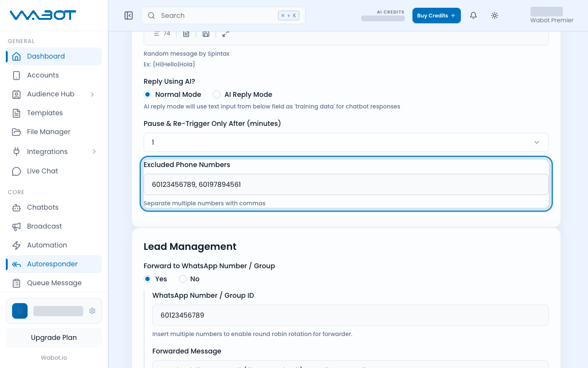588x368 pixels.
Task: Open the notifications bell
Action: click(x=473, y=15)
